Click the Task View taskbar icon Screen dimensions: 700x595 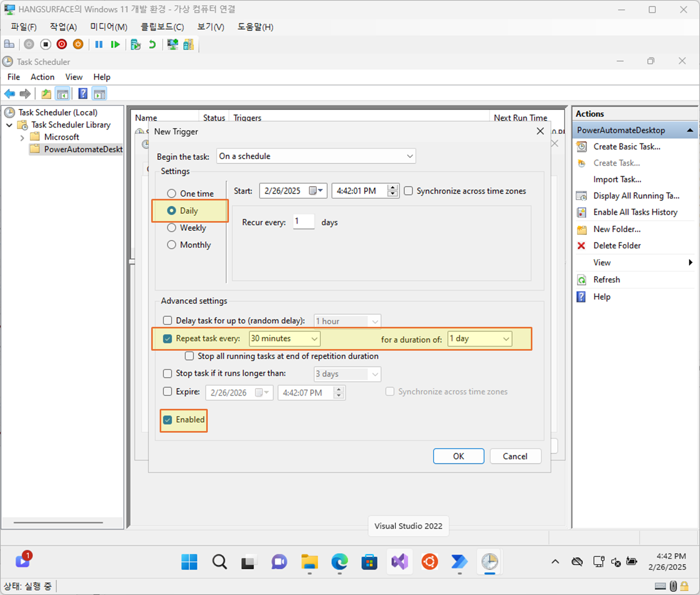click(x=248, y=563)
